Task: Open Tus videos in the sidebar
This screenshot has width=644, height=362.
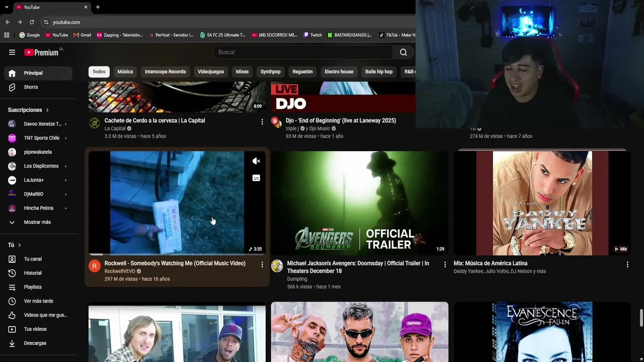Action: tap(38, 329)
